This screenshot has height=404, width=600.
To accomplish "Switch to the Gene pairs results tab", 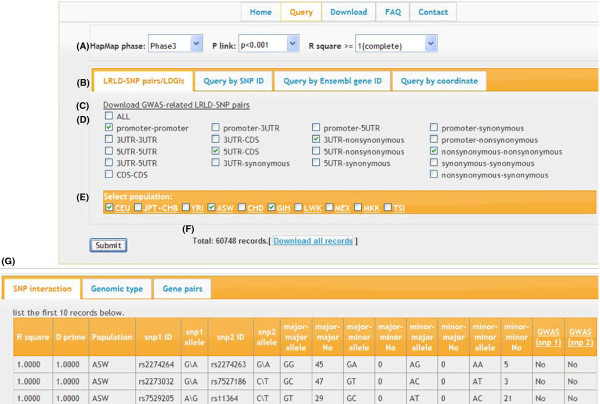I will tap(181, 287).
